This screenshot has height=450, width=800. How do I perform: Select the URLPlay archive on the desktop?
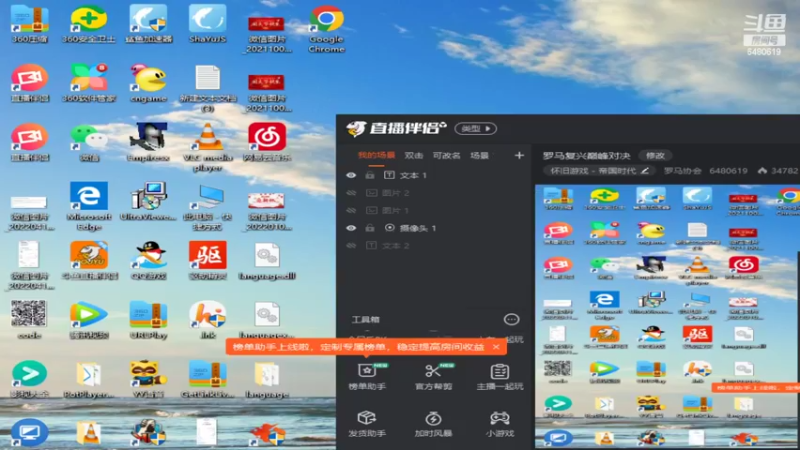(148, 320)
